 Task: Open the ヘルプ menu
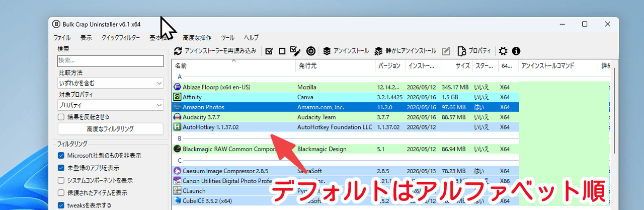tap(251, 38)
